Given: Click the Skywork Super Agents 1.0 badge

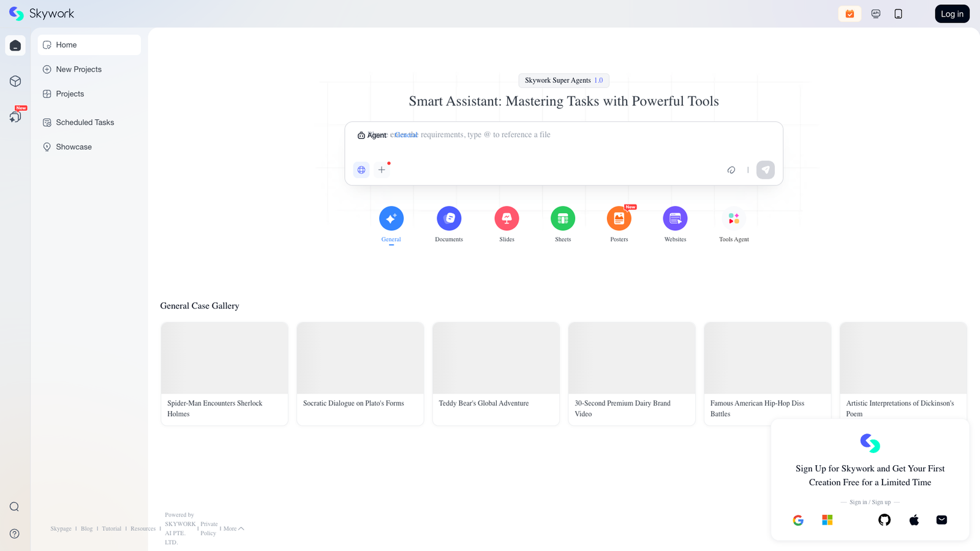Looking at the screenshot, I should pos(563,80).
